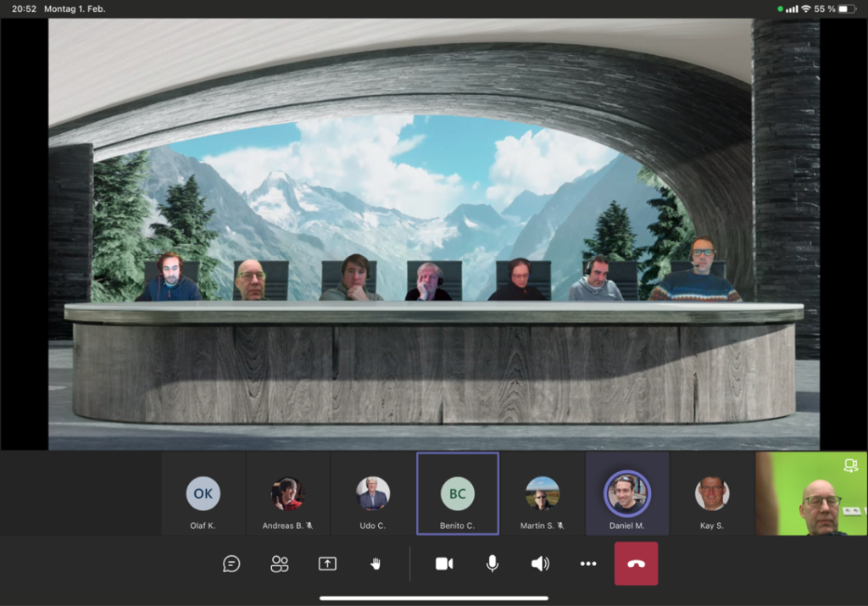Viewport: 868px width, 606px height.
Task: Tap Udo C.'s profile picture
Action: point(373,493)
